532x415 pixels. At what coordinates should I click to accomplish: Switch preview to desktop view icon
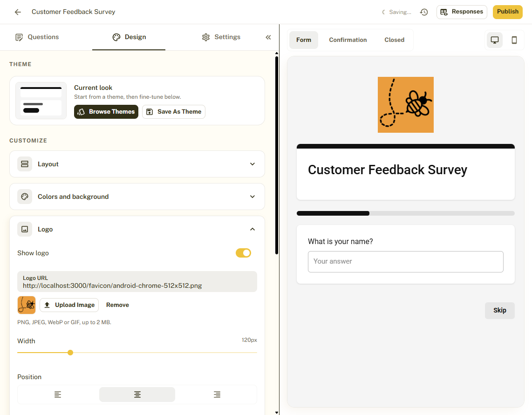pos(495,40)
